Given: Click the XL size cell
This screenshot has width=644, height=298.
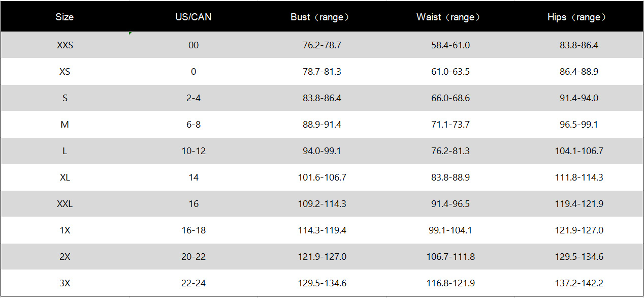Looking at the screenshot, I should point(65,177).
